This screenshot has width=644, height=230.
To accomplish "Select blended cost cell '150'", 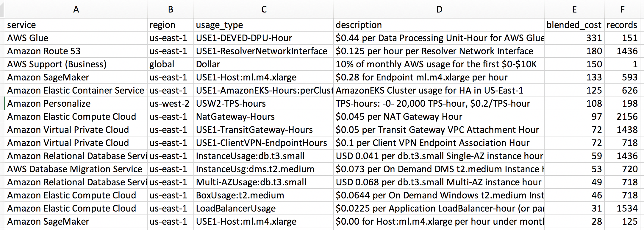I will click(574, 64).
